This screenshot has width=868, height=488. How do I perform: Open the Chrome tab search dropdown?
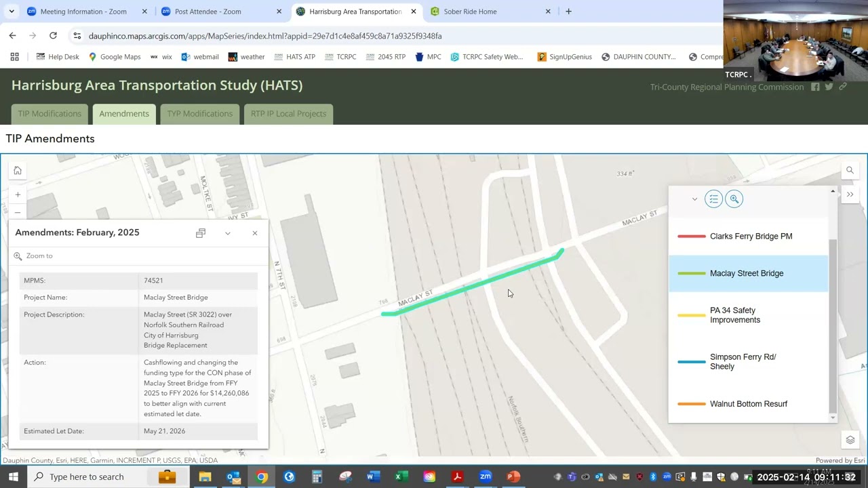pyautogui.click(x=12, y=12)
